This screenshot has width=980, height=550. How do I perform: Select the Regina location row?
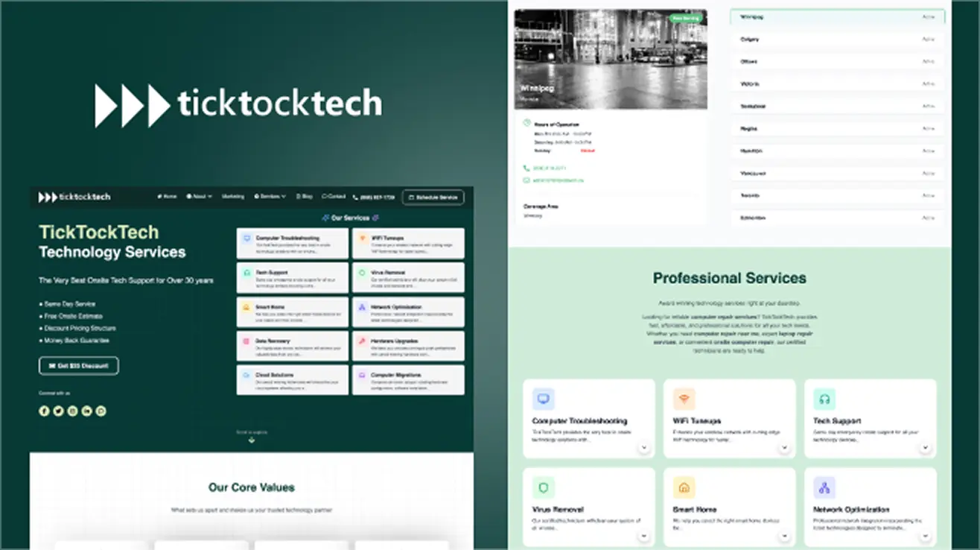point(838,128)
